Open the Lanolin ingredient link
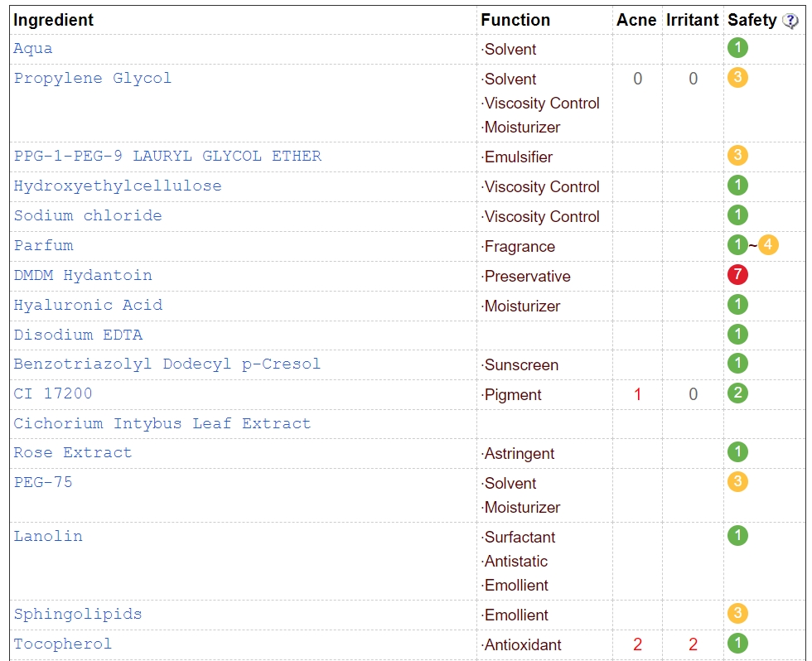 tap(48, 536)
